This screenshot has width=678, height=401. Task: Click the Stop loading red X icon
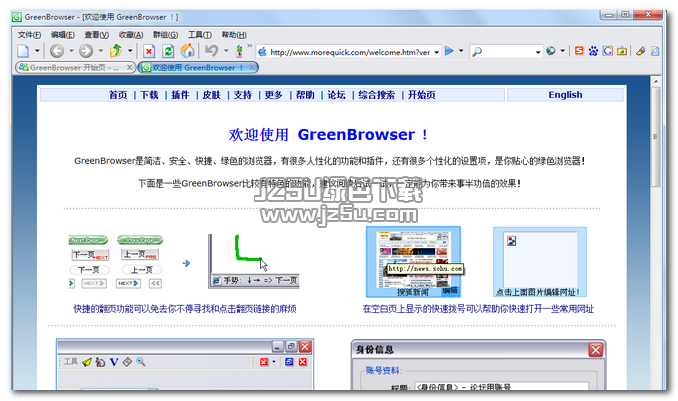tap(149, 51)
